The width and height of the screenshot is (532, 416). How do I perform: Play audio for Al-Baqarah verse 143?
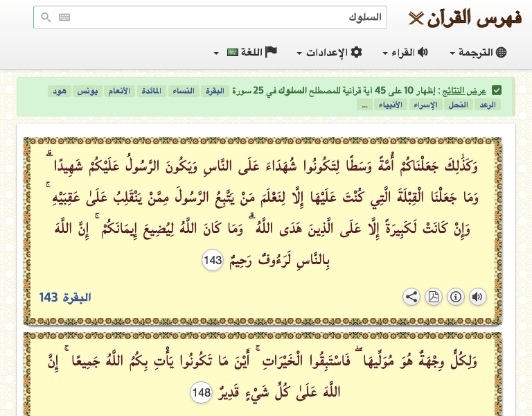tap(477, 297)
